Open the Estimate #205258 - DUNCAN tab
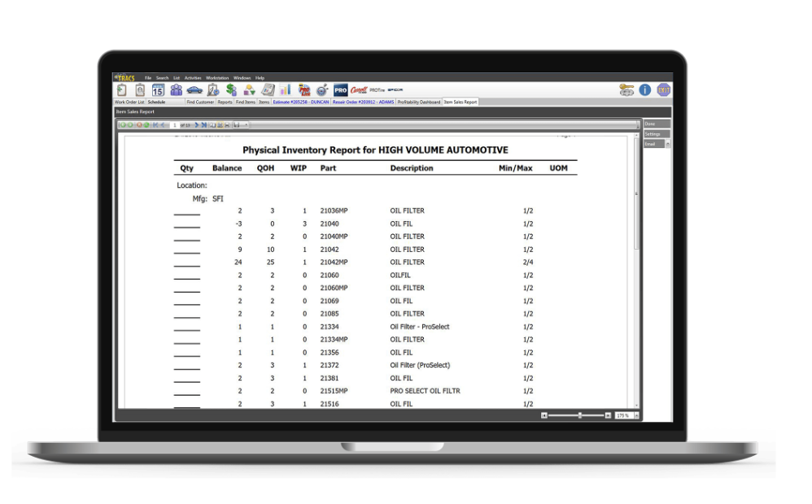 coord(299,101)
